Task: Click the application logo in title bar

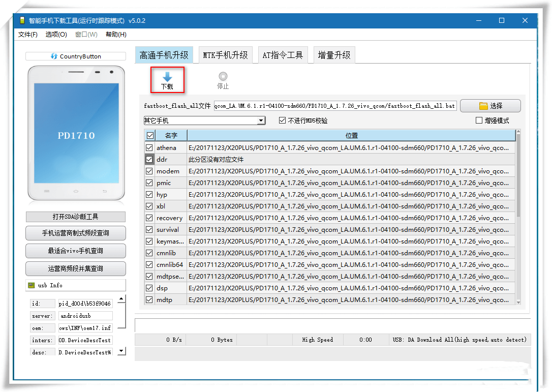Action: pos(22,19)
